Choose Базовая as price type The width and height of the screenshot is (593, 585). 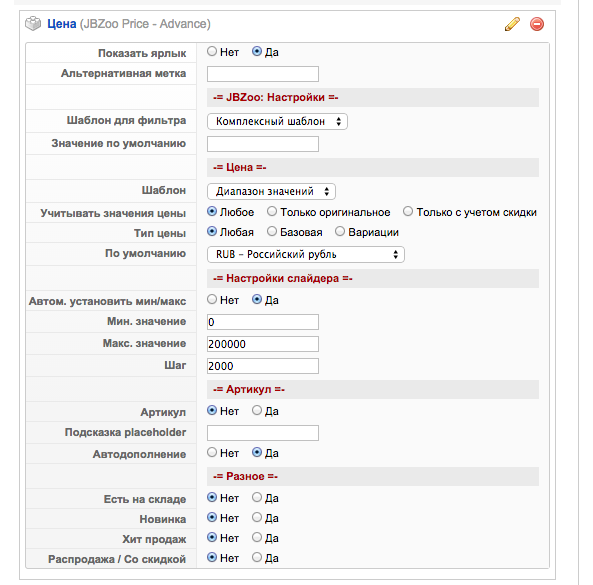272,231
